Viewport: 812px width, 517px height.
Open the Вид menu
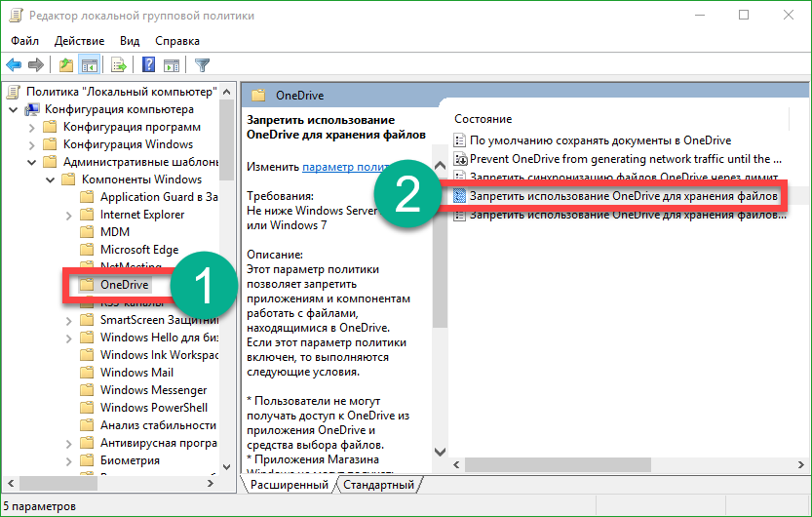[x=130, y=41]
